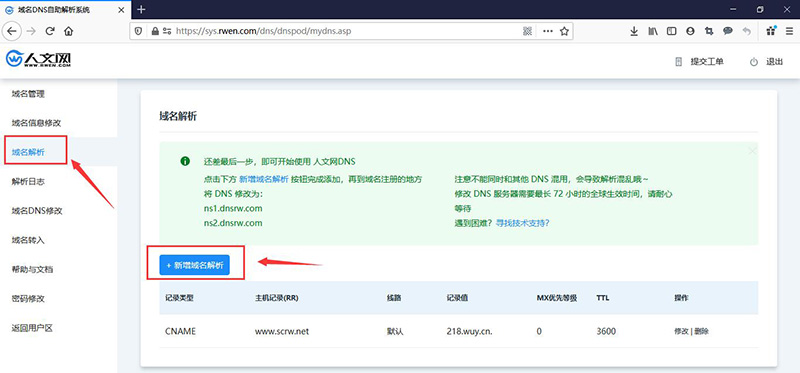Click the 提交工单 link text
800x373 pixels.
point(707,62)
